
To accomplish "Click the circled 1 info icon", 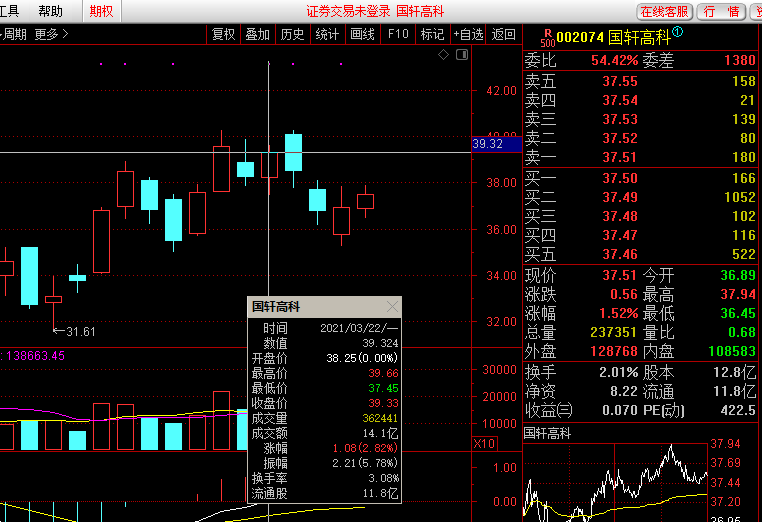I will coord(678,32).
